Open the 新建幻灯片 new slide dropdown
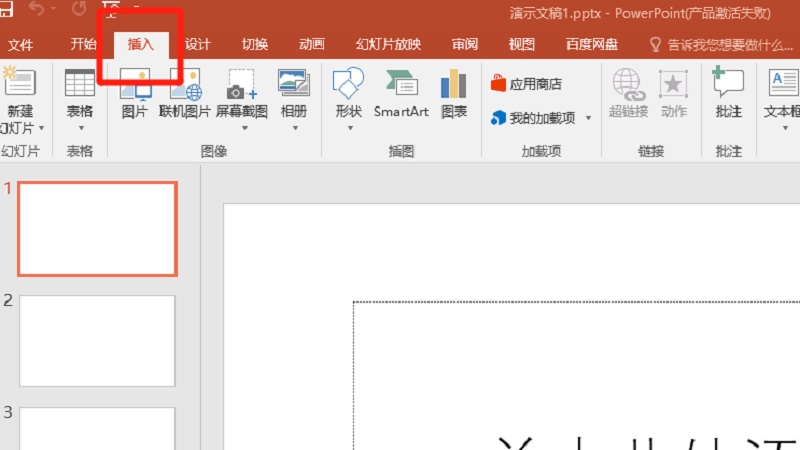 20,128
